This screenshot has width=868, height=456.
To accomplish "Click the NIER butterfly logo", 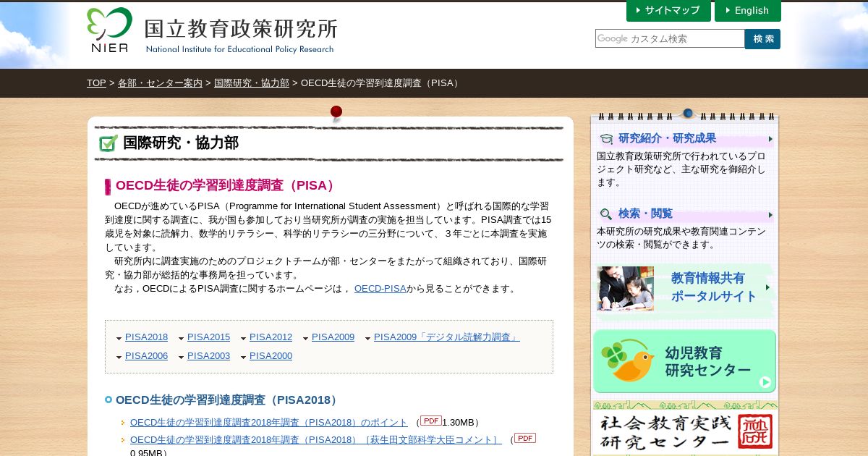I will coord(109,30).
